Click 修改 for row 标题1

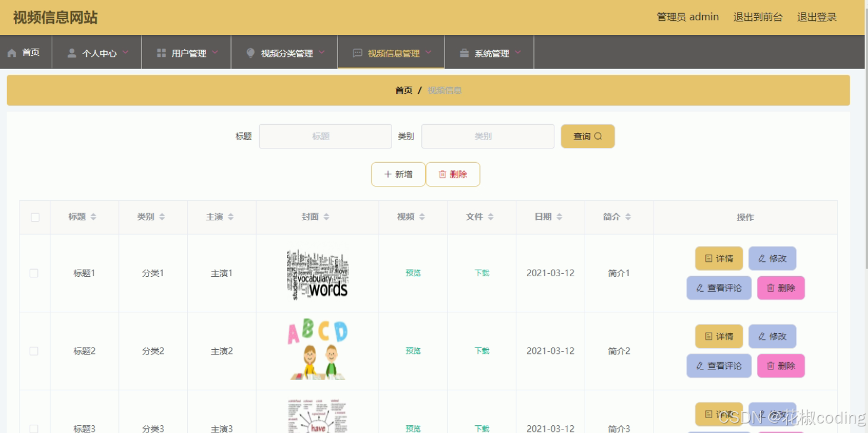(772, 258)
